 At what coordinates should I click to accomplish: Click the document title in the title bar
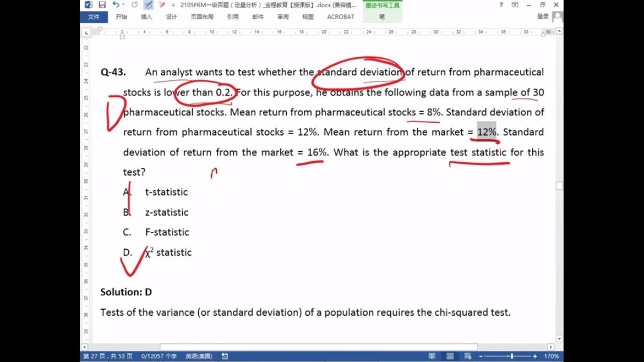pyautogui.click(x=268, y=5)
